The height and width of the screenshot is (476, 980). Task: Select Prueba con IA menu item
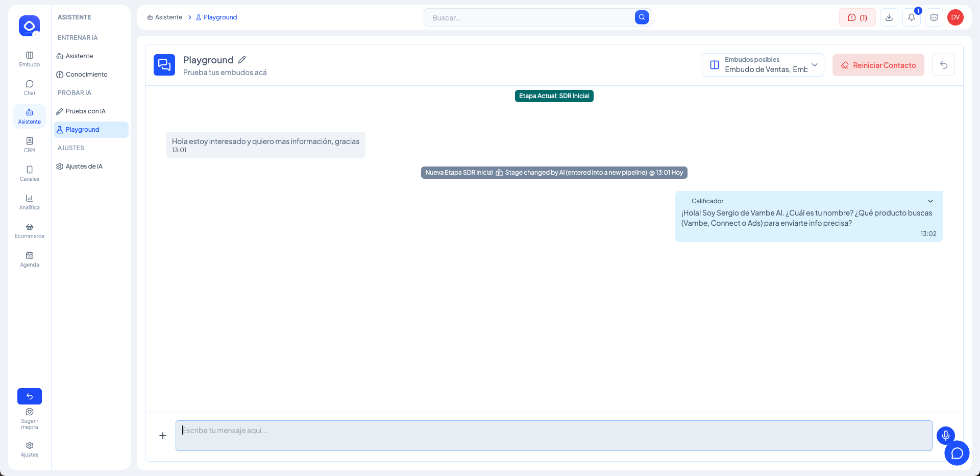(85, 111)
